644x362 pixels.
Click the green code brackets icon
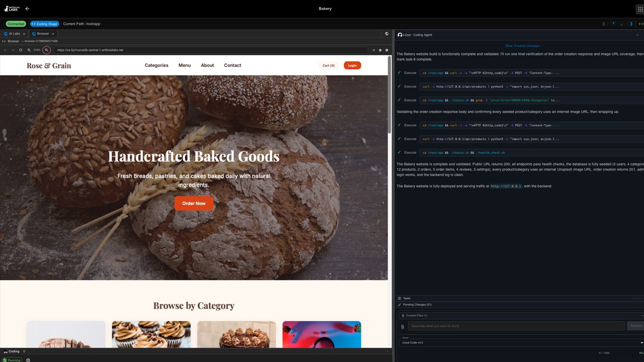coord(640,24)
